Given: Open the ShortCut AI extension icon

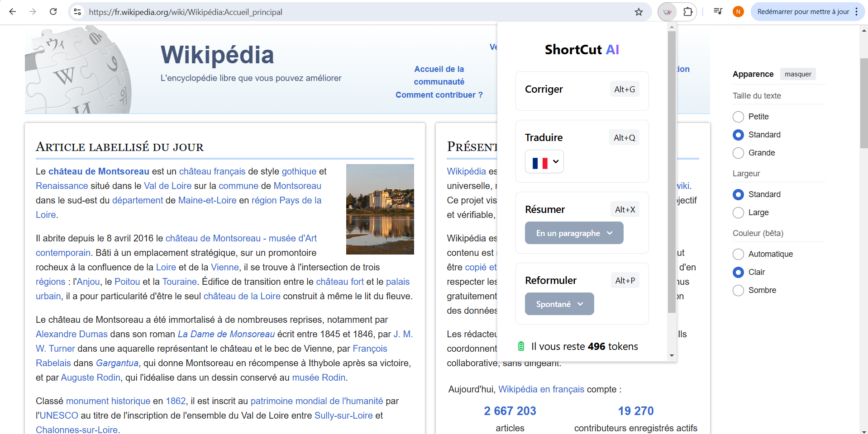Looking at the screenshot, I should click(x=667, y=12).
